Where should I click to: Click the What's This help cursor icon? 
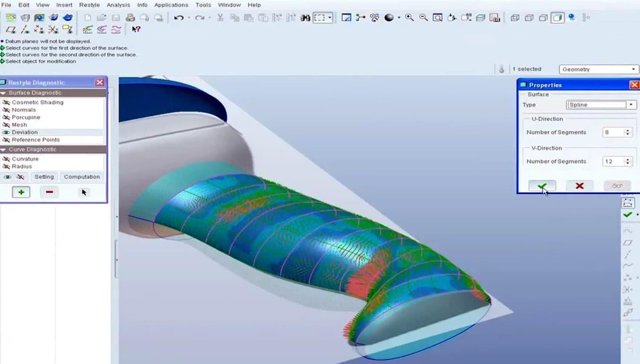[x=136, y=30]
